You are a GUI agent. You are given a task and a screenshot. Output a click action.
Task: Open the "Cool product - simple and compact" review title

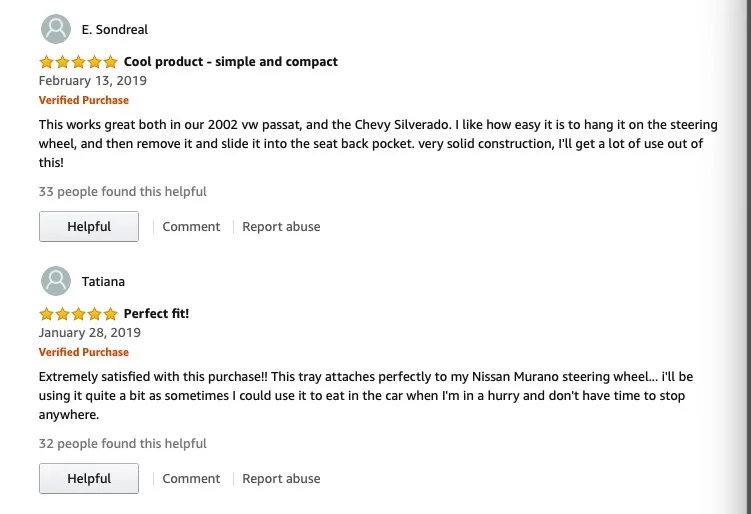pyautogui.click(x=231, y=62)
